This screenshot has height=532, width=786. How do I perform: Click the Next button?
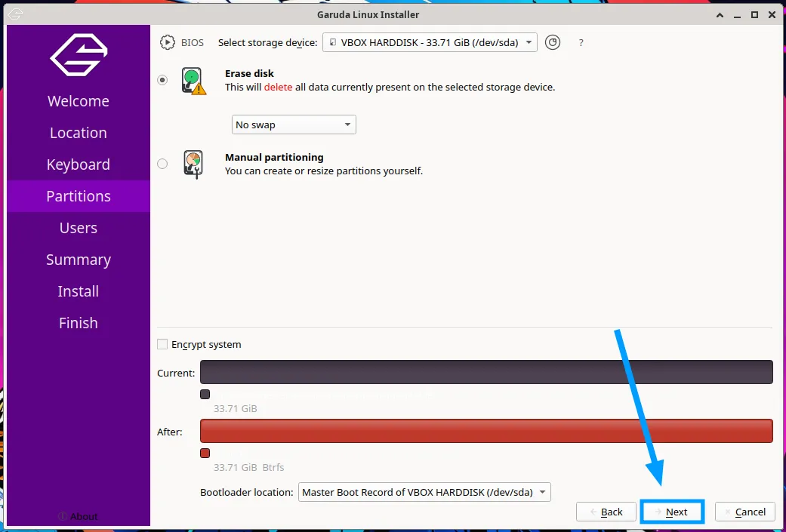tap(672, 512)
